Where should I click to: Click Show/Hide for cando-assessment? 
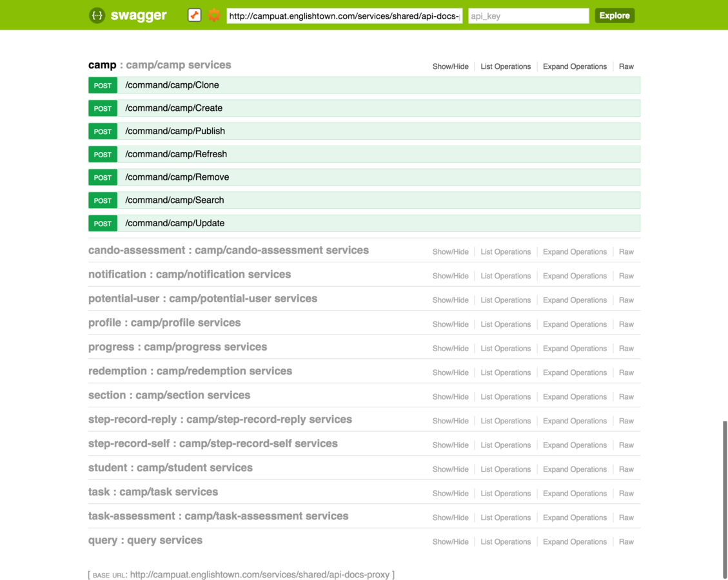(x=450, y=251)
